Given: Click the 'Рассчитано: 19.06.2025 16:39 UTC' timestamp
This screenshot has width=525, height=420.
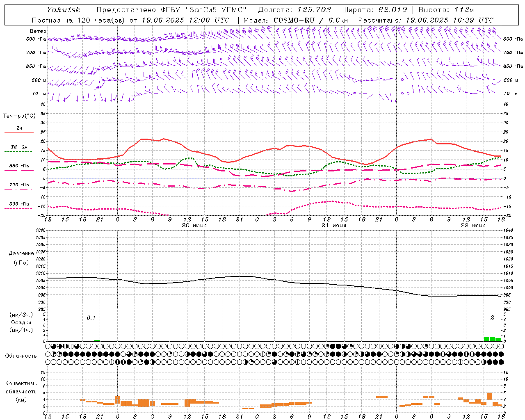Looking at the screenshot, I should 426,20.
